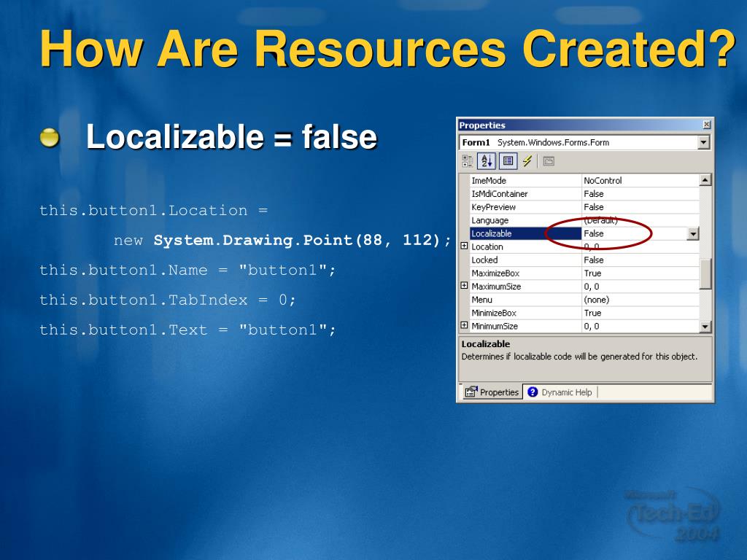This screenshot has height=560, width=747.
Task: Click the scroll up arrow in property grid
Action: pyautogui.click(x=705, y=180)
